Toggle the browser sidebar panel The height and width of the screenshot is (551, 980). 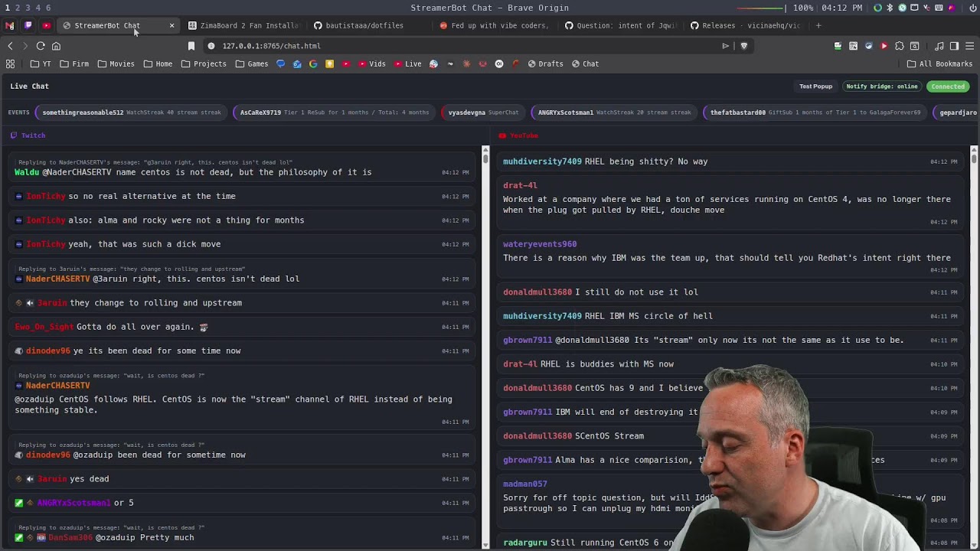point(954,46)
